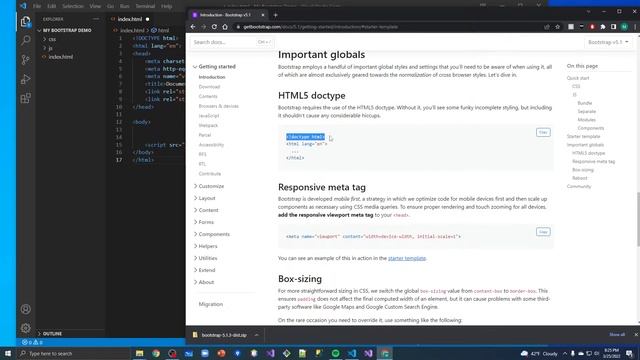Open the Spotify taskbar icon
This screenshot has width=640, height=360.
tap(336, 353)
